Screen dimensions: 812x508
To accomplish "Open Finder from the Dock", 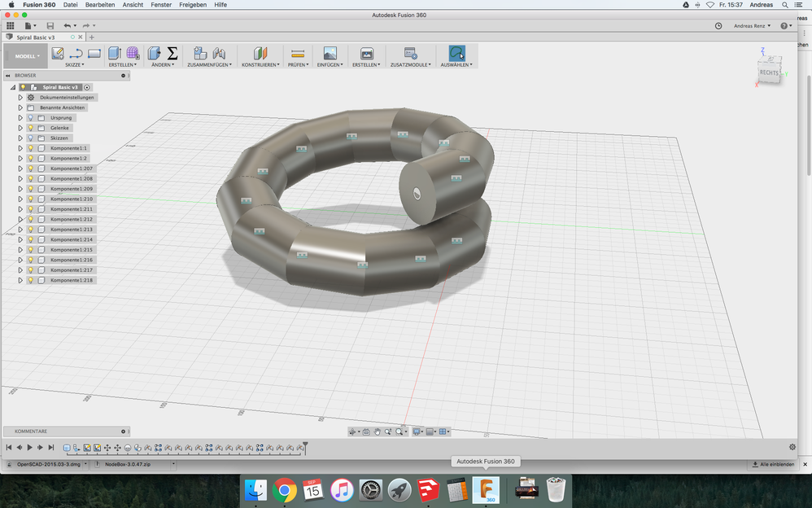I will click(x=255, y=490).
